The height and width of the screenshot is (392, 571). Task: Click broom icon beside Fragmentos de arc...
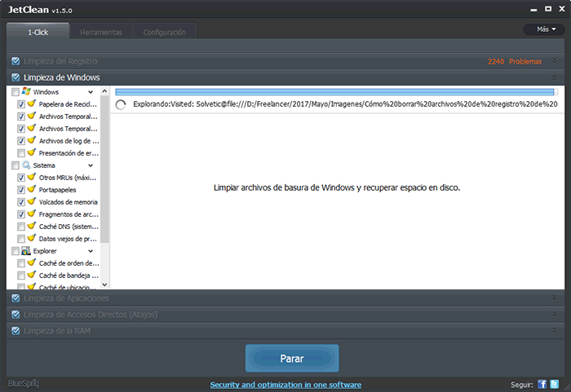pos(32,214)
